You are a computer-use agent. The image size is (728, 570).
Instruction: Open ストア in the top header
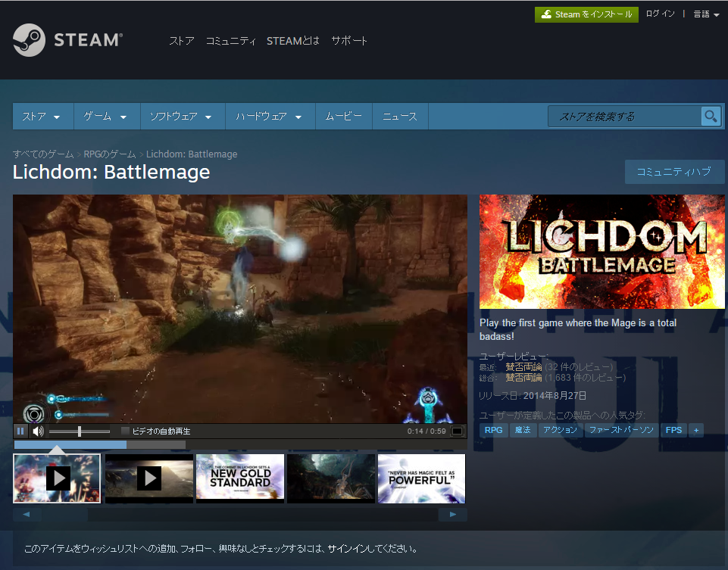pos(182,41)
